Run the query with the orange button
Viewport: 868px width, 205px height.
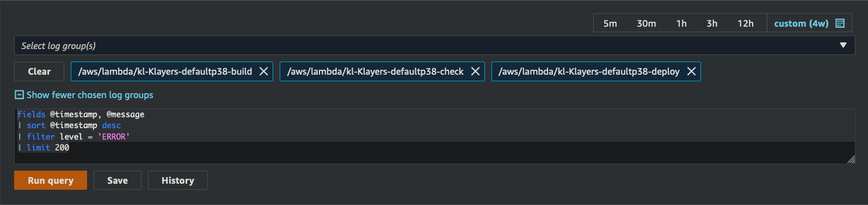51,180
